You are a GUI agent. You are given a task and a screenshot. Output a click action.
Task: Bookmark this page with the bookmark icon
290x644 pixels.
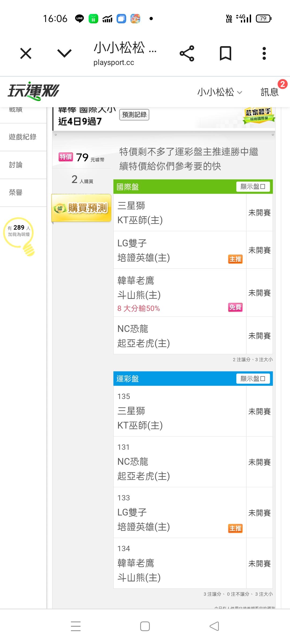click(225, 53)
